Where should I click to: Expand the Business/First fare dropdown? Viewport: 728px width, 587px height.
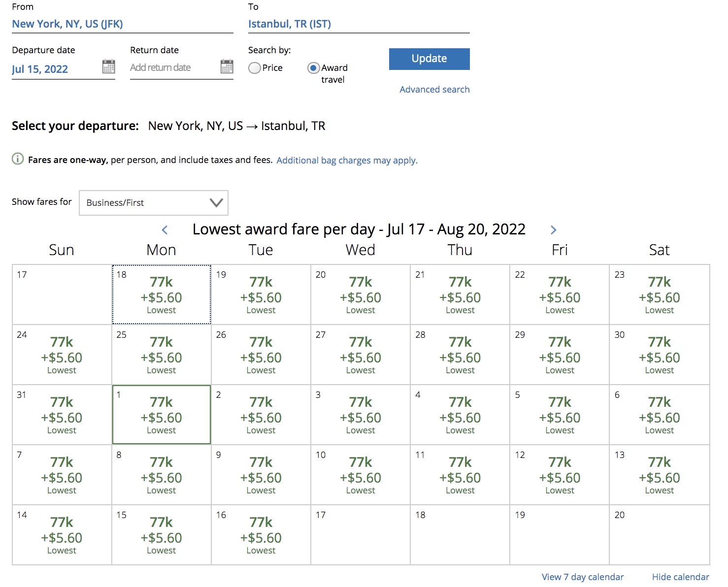click(x=153, y=203)
